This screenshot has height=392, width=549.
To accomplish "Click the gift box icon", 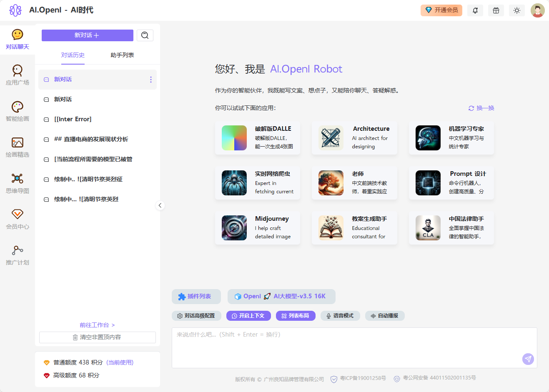I will coord(496,10).
